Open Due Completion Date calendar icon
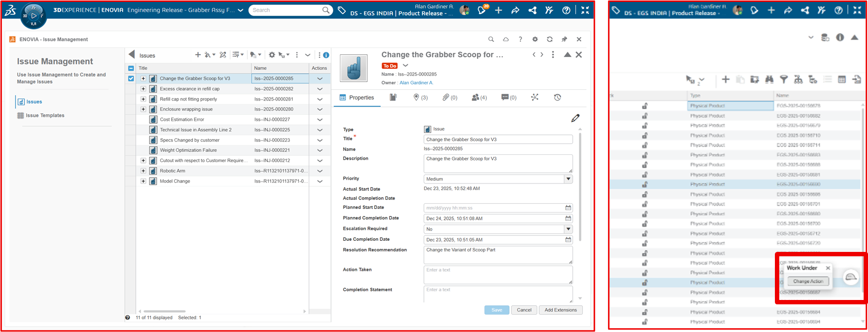Image resolution: width=868 pixels, height=332 pixels. point(568,240)
